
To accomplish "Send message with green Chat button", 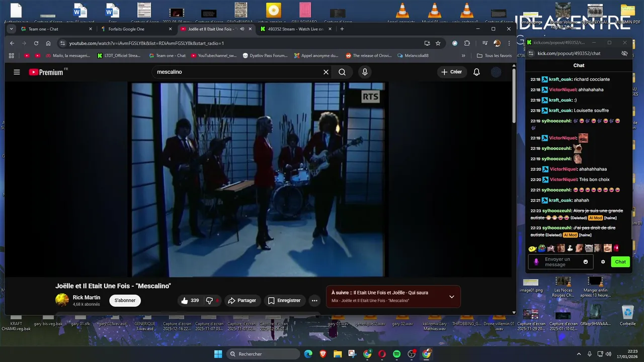I will (x=620, y=262).
